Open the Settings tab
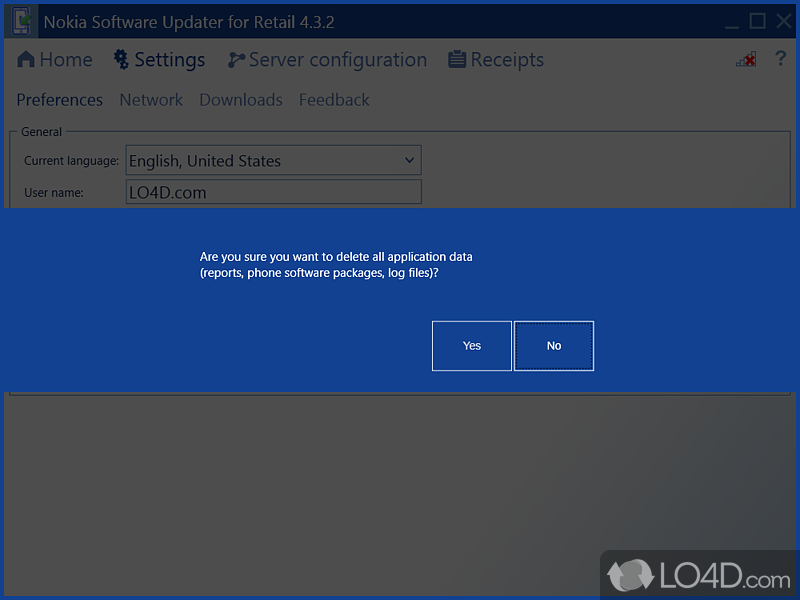The height and width of the screenshot is (600, 800). click(x=159, y=60)
